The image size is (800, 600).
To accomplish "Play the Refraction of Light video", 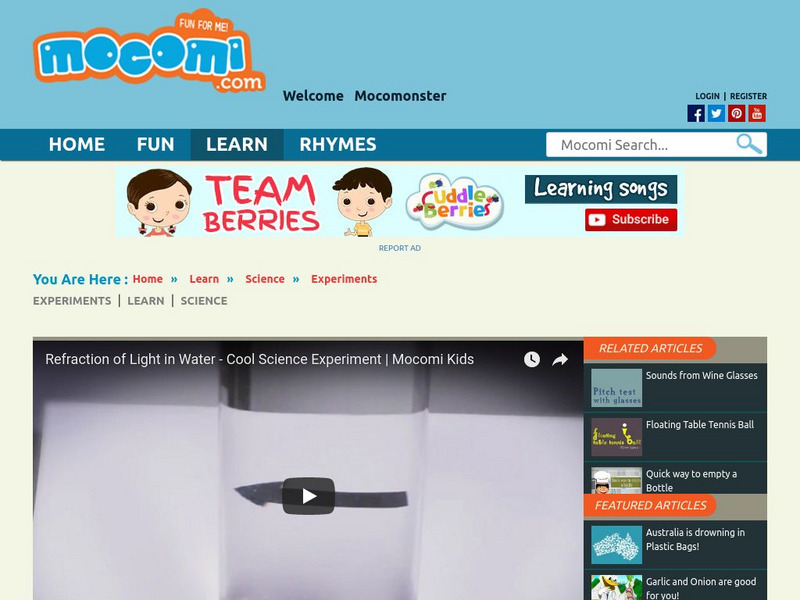I will [310, 493].
